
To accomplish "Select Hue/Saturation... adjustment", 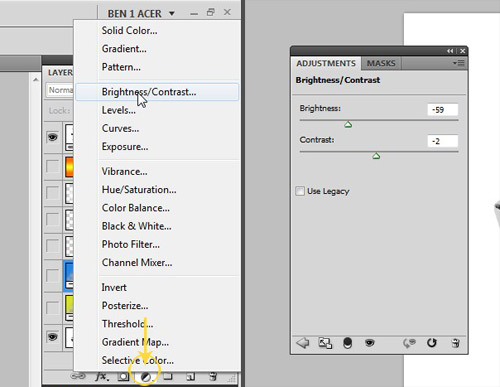I will pyautogui.click(x=139, y=190).
